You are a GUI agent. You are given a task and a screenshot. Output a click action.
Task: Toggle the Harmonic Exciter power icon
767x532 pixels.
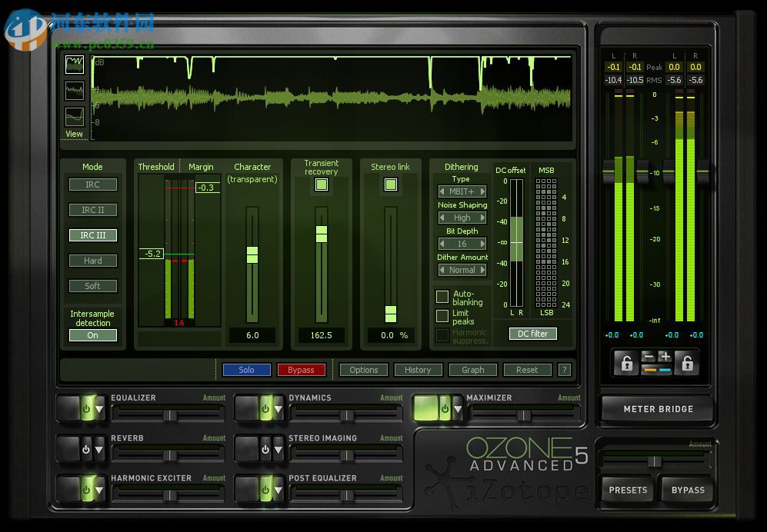[87, 490]
